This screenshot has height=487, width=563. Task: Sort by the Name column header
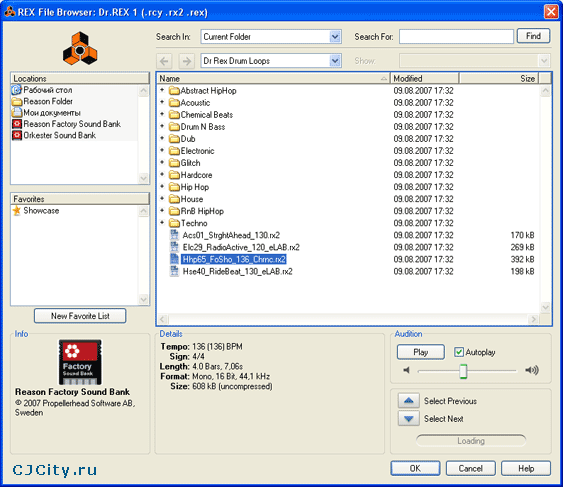pos(273,78)
